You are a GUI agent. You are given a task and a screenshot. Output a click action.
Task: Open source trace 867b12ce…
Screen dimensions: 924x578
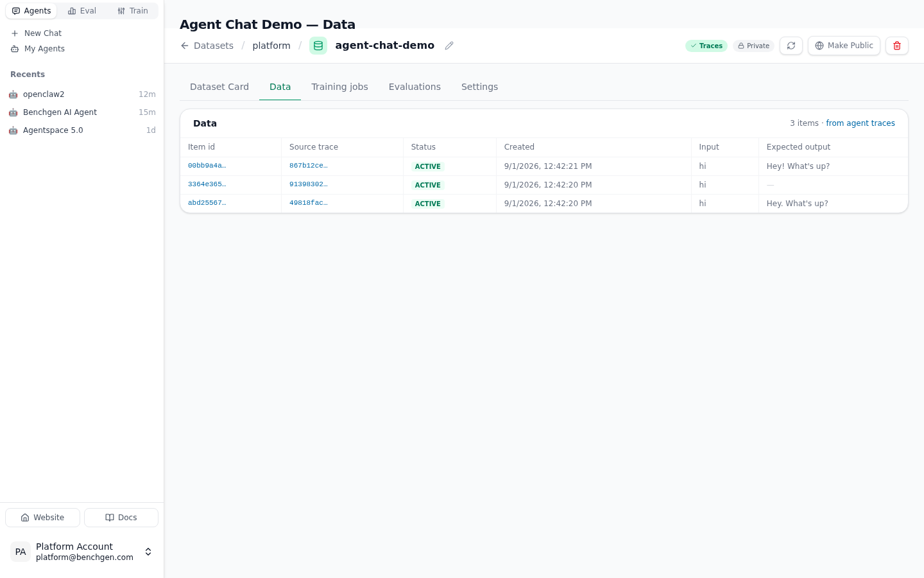click(309, 166)
